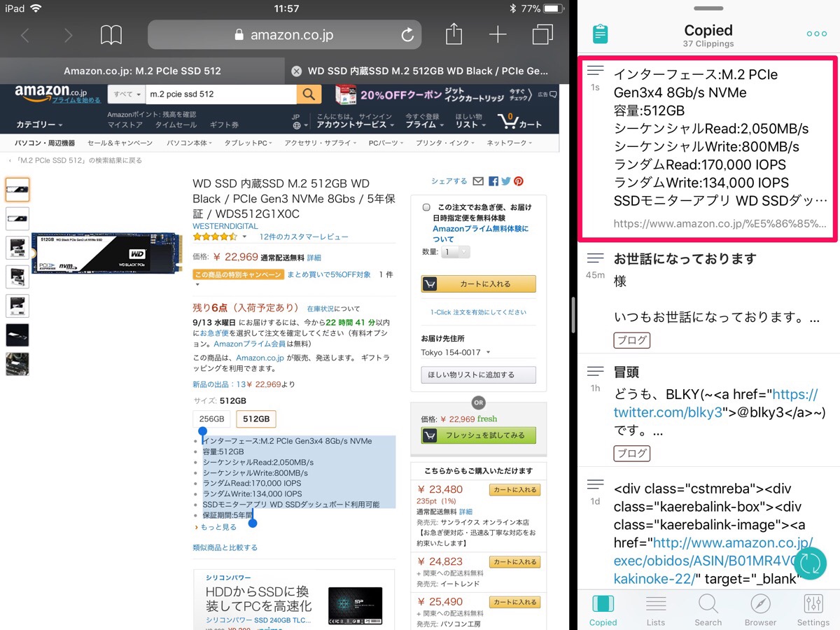
Task: Tap the amazon.co.jp address bar
Action: point(284,35)
